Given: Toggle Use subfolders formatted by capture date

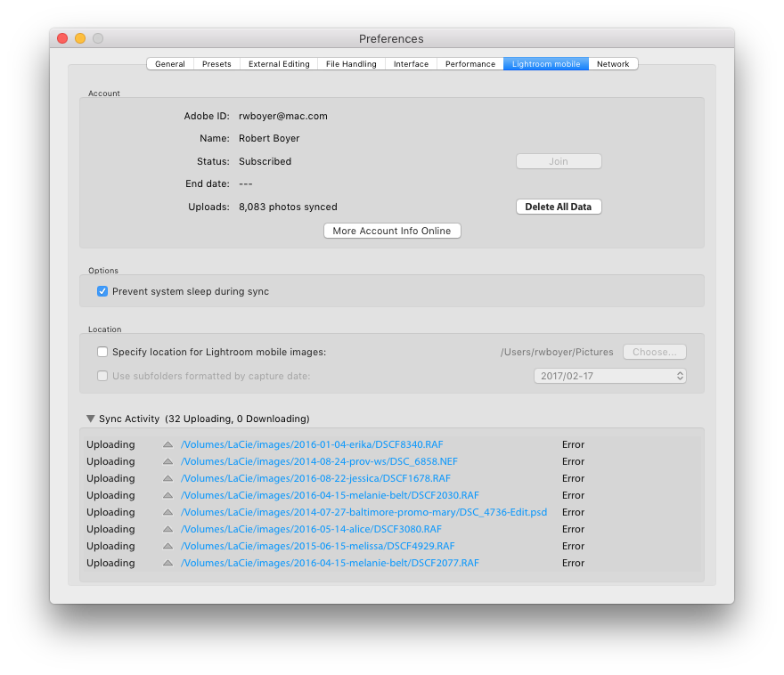Looking at the screenshot, I should point(102,376).
